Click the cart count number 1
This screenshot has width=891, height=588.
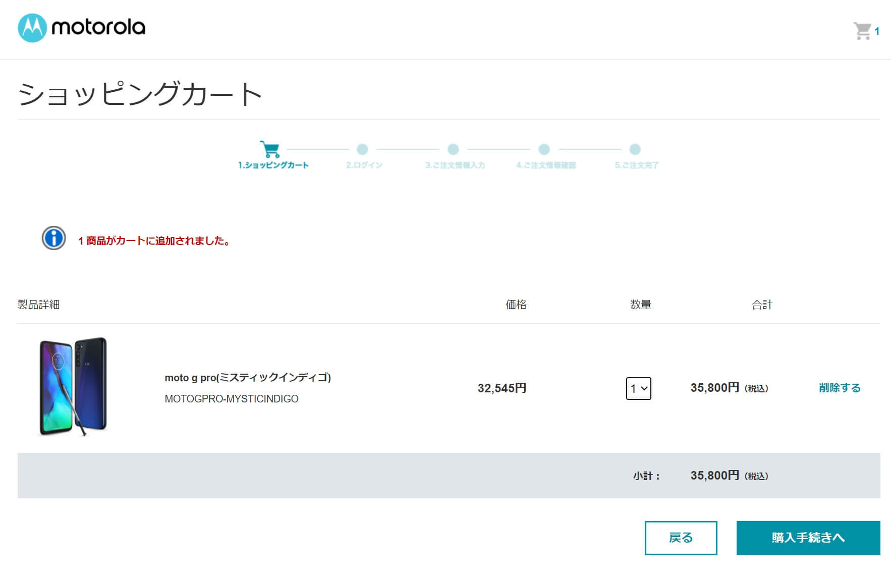[x=877, y=31]
